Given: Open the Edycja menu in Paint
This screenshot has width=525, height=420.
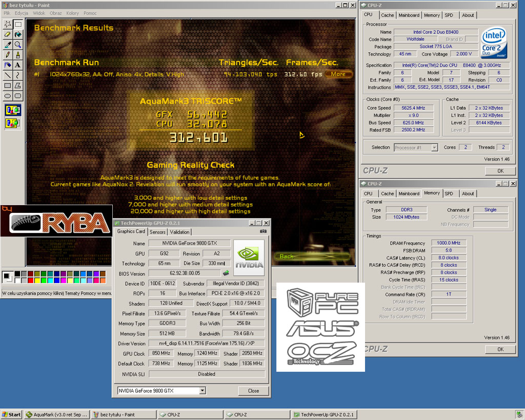Looking at the screenshot, I should coord(22,13).
